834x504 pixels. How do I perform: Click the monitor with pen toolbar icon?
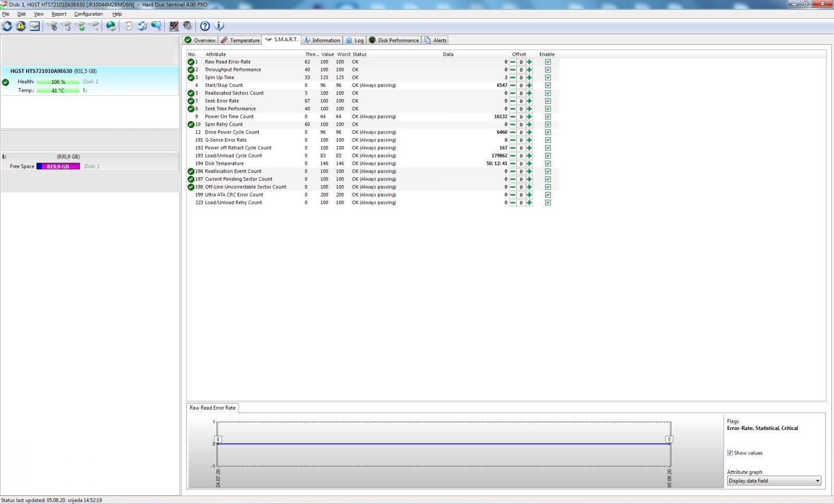tap(174, 26)
